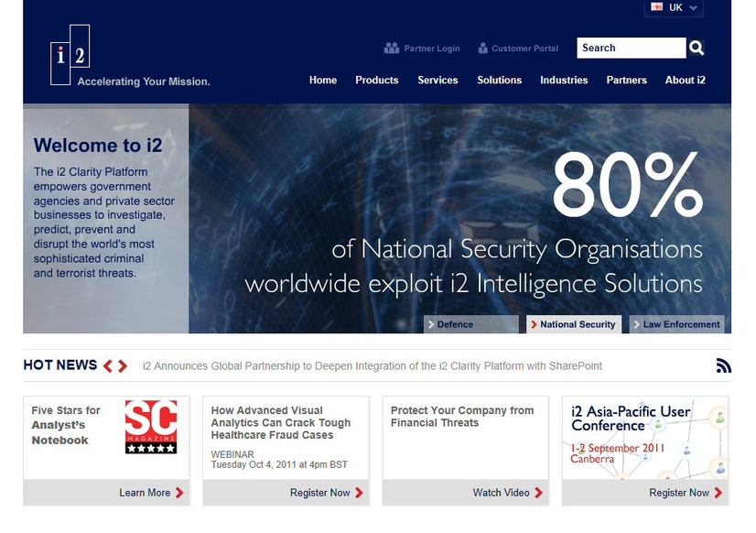
Task: Open the Solutions menu
Action: click(x=500, y=80)
